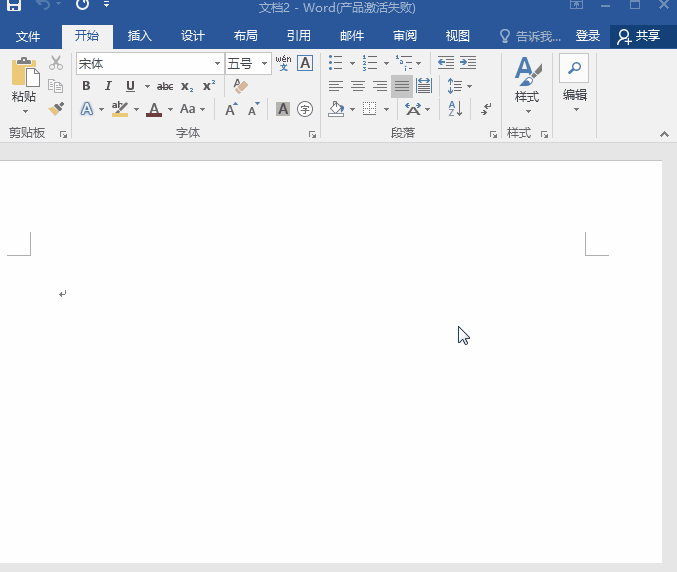
Task: Open the highlight color dropdown arrow
Action: click(136, 109)
